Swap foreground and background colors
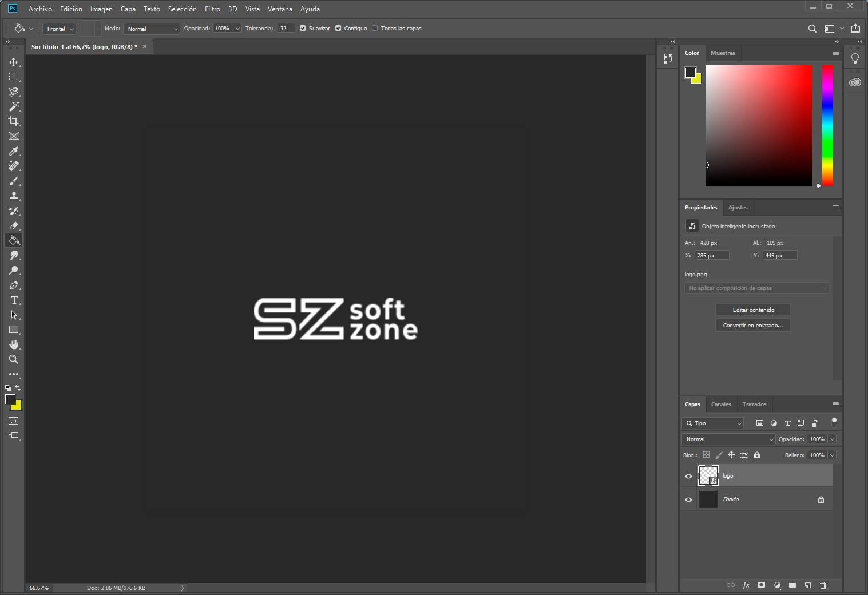The image size is (868, 595). pyautogui.click(x=18, y=388)
